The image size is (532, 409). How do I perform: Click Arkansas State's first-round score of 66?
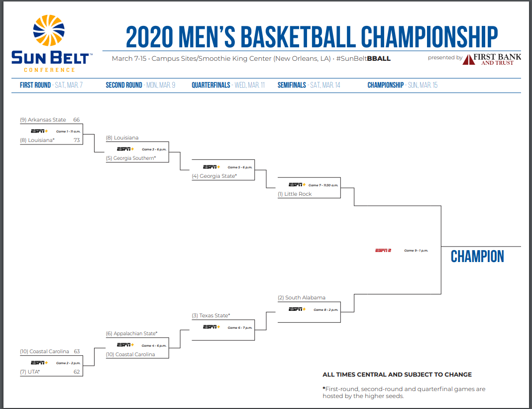click(76, 120)
